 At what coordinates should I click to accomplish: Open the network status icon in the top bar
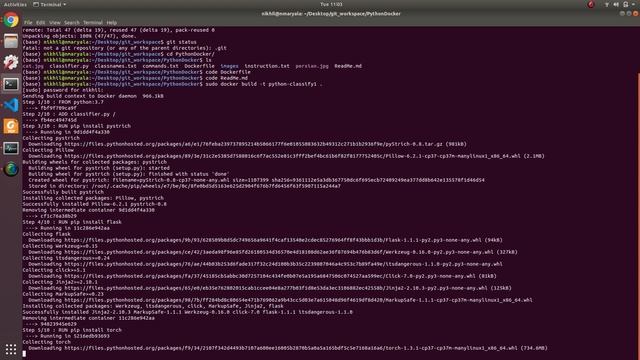pyautogui.click(x=607, y=4)
